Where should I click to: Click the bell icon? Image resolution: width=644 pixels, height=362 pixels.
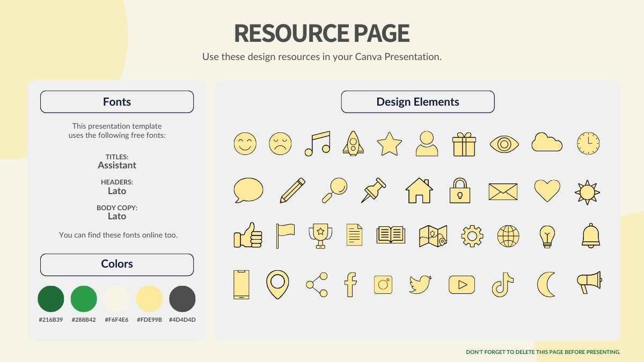pos(591,236)
